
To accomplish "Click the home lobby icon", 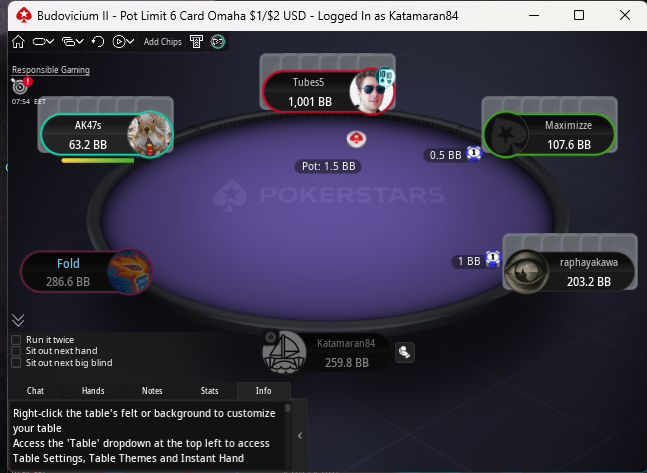I will [x=18, y=42].
